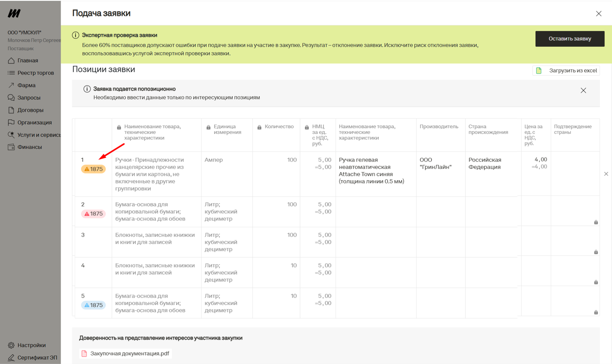This screenshot has height=364, width=612.
Task: Click the red warning badge 1875 in row 2
Action: pyautogui.click(x=93, y=214)
